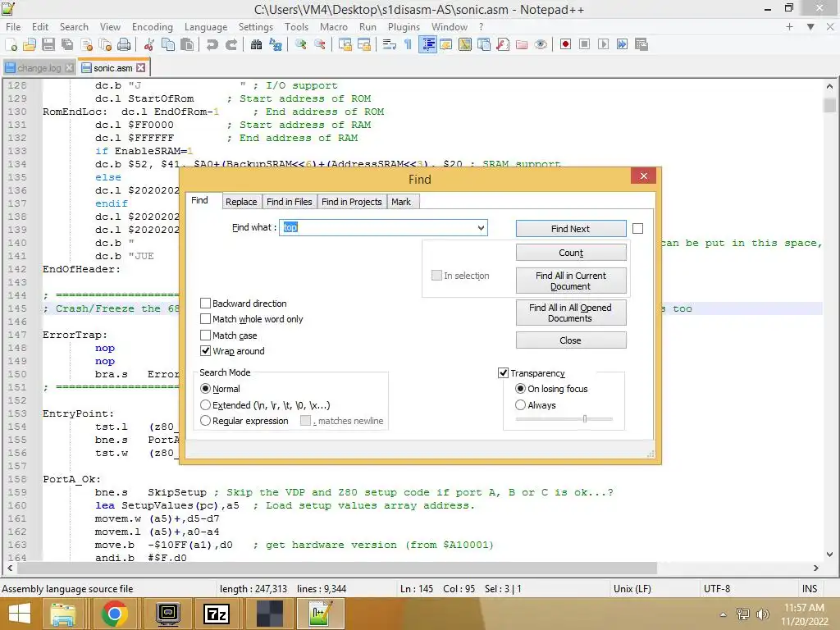Image resolution: width=840 pixels, height=630 pixels.
Task: Click the Find Next button
Action: pos(571,229)
